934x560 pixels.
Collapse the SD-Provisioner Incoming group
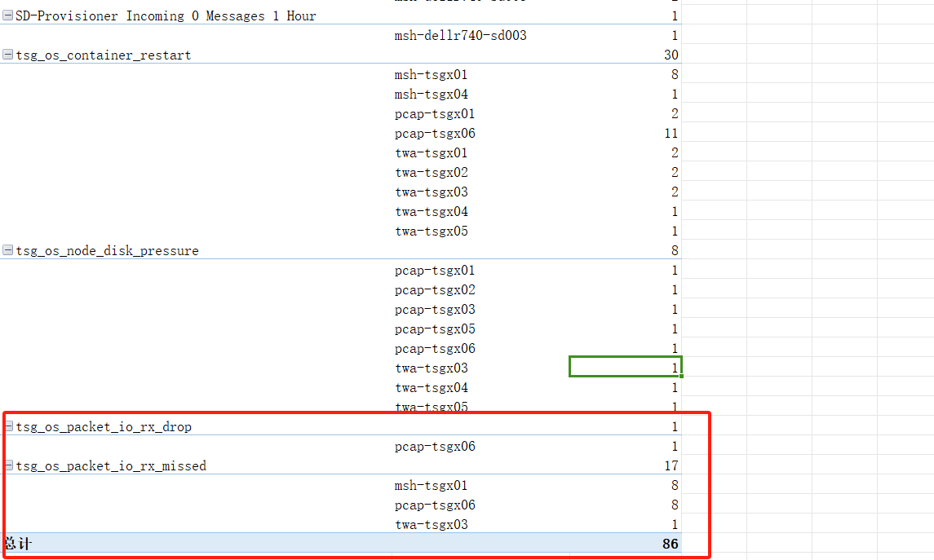pyautogui.click(x=8, y=16)
